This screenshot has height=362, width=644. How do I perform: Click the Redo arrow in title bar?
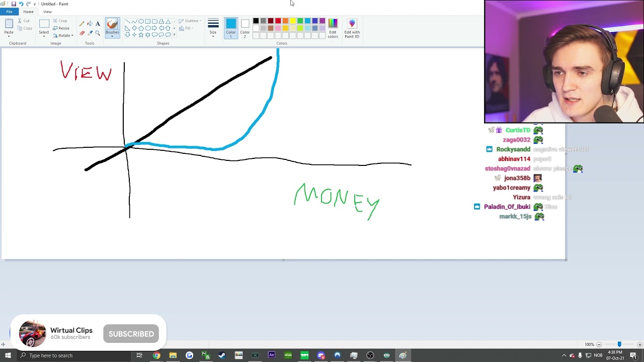coord(28,4)
